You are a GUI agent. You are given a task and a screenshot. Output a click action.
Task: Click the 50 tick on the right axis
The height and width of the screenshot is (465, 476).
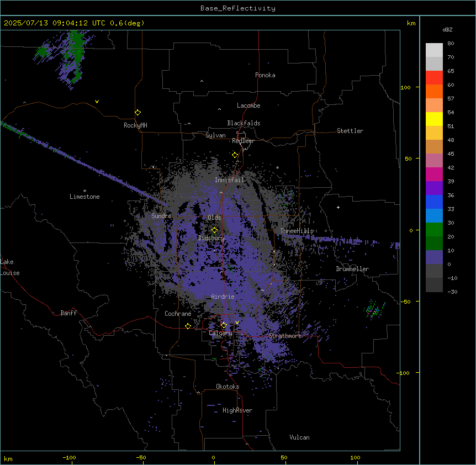(408, 158)
